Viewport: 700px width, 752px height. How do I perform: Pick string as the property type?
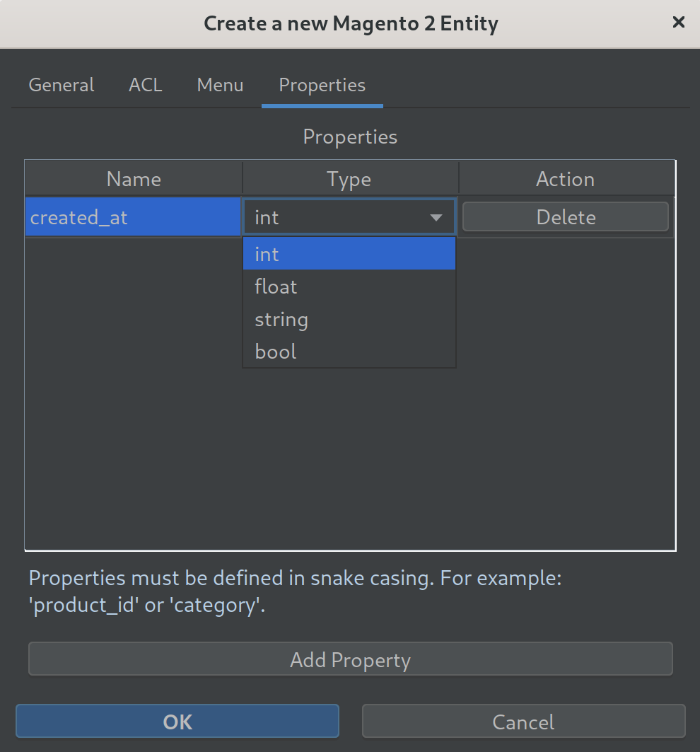click(349, 319)
